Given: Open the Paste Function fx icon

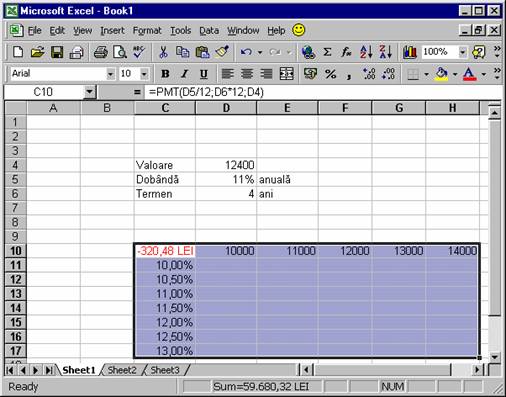Looking at the screenshot, I should 346,52.
